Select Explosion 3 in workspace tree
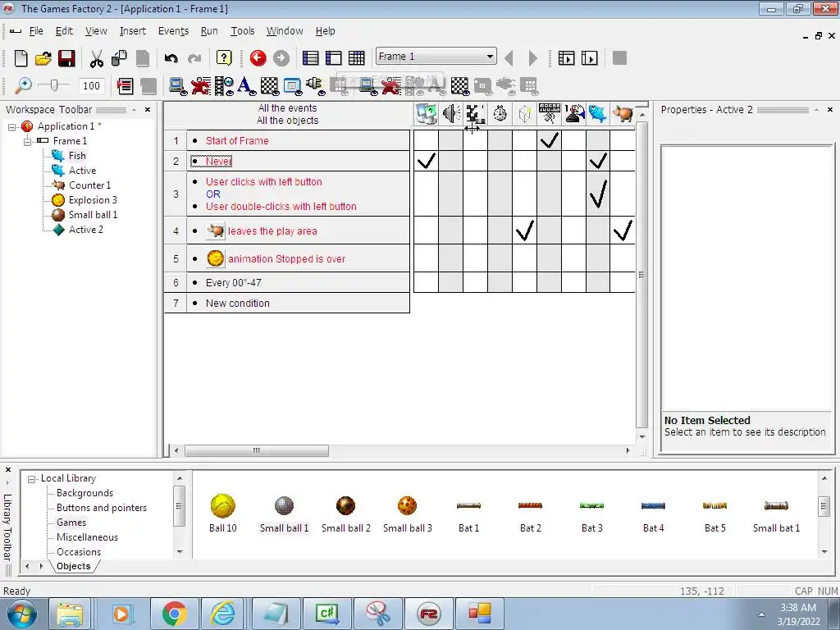 point(92,200)
